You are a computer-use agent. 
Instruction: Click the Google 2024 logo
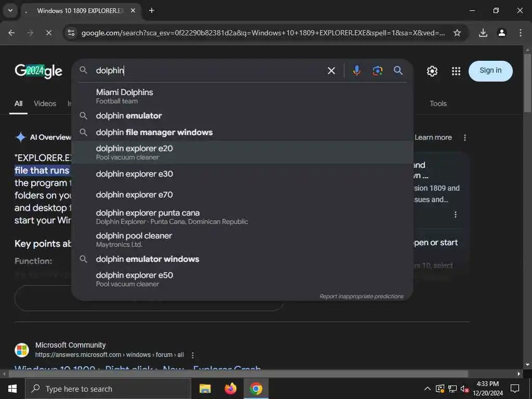pos(38,71)
